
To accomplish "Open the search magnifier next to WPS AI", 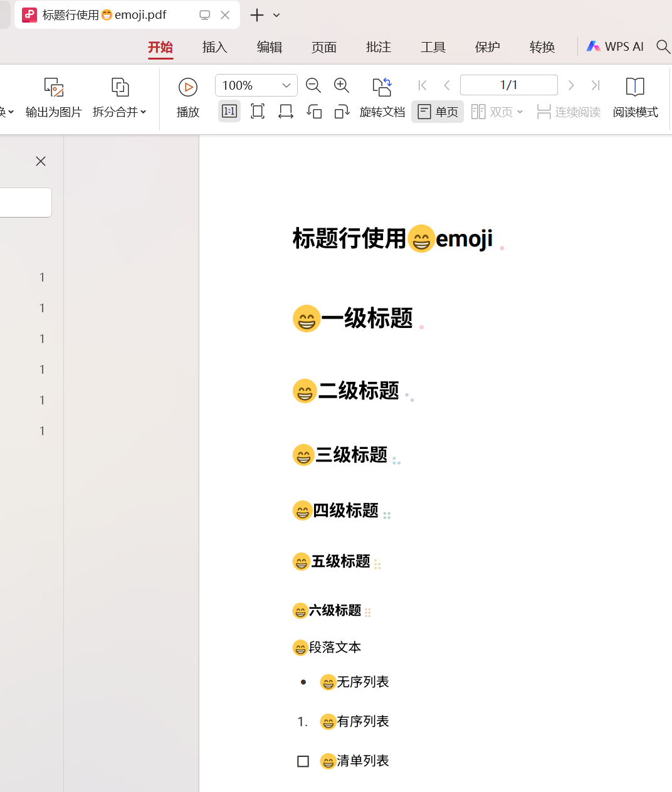I will (x=663, y=47).
